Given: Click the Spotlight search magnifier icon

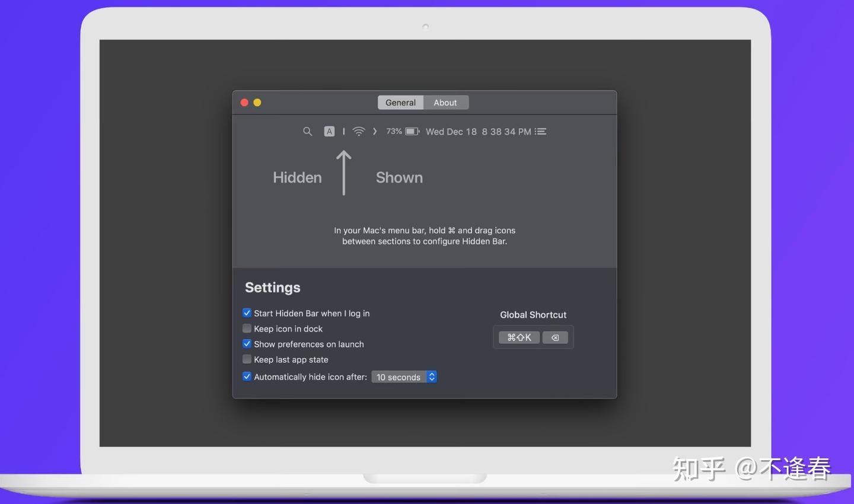Looking at the screenshot, I should pos(307,132).
